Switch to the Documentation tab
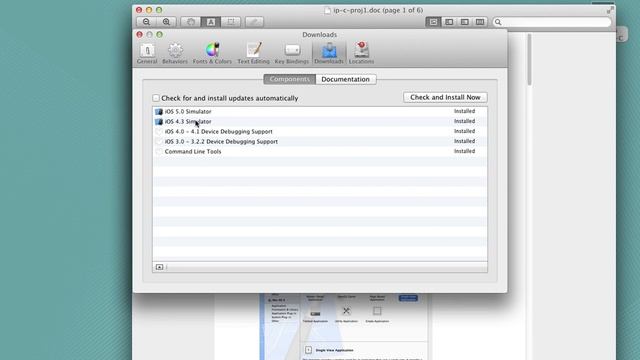This screenshot has height=360, width=640. tap(345, 79)
